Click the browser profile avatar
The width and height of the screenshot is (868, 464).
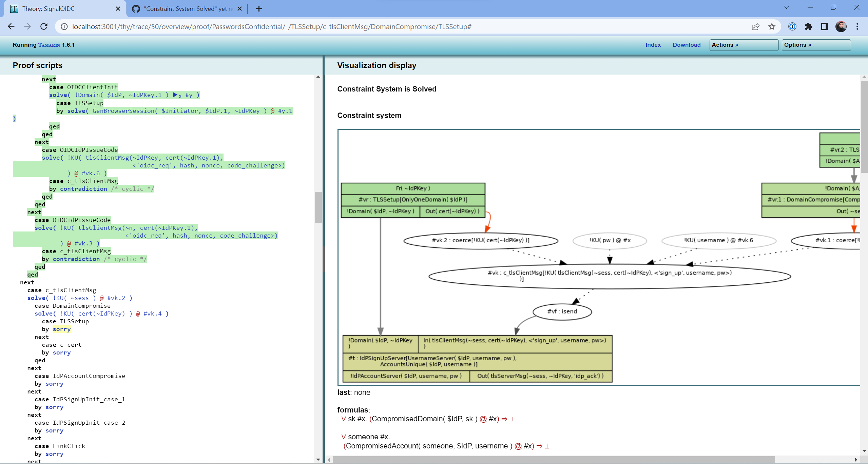(841, 26)
